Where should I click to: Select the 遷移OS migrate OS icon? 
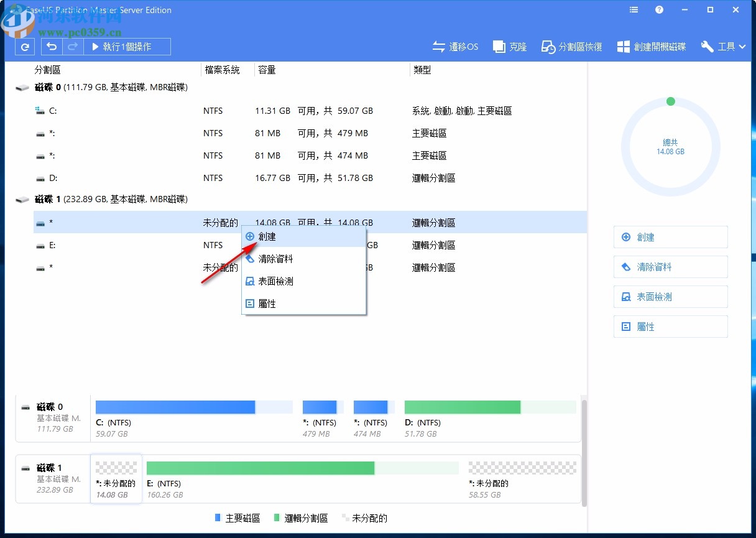click(x=455, y=46)
